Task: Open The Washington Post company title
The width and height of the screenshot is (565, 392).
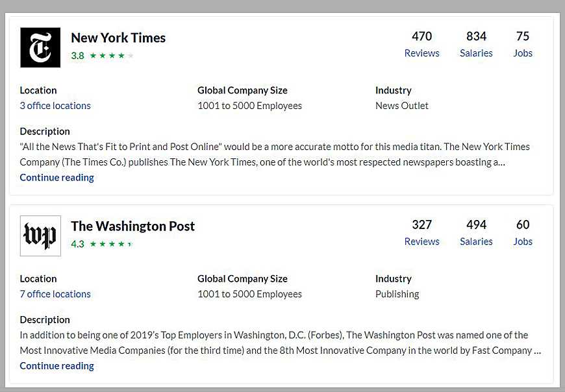Action: [x=132, y=226]
